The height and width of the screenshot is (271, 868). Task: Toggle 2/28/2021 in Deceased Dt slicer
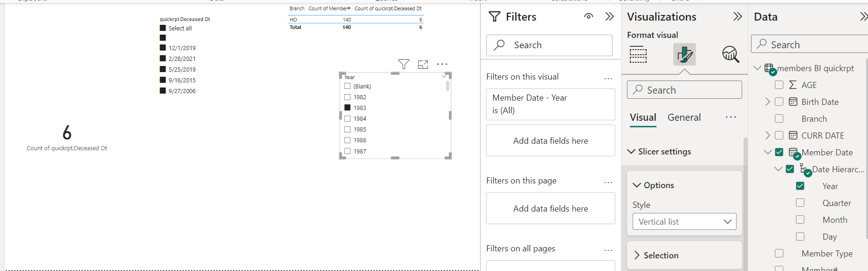coord(163,59)
